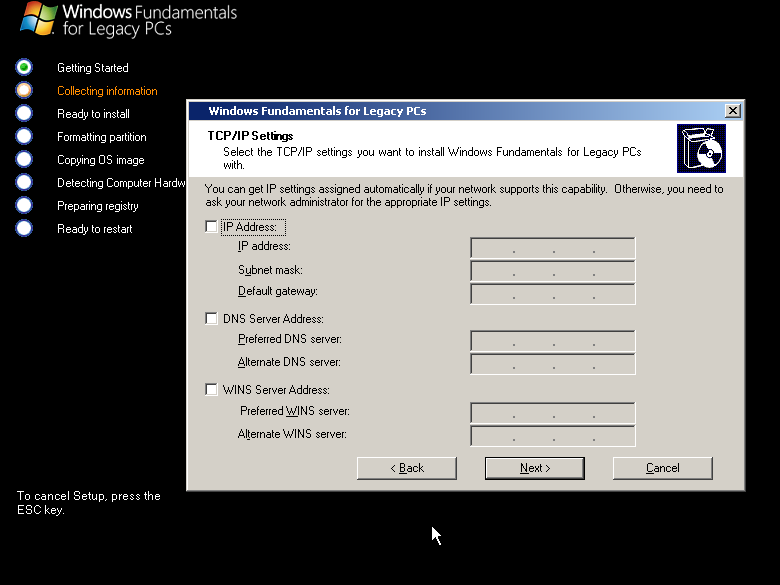Focus the Preferred WINS server field
The width and height of the screenshot is (780, 585).
coord(553,413)
